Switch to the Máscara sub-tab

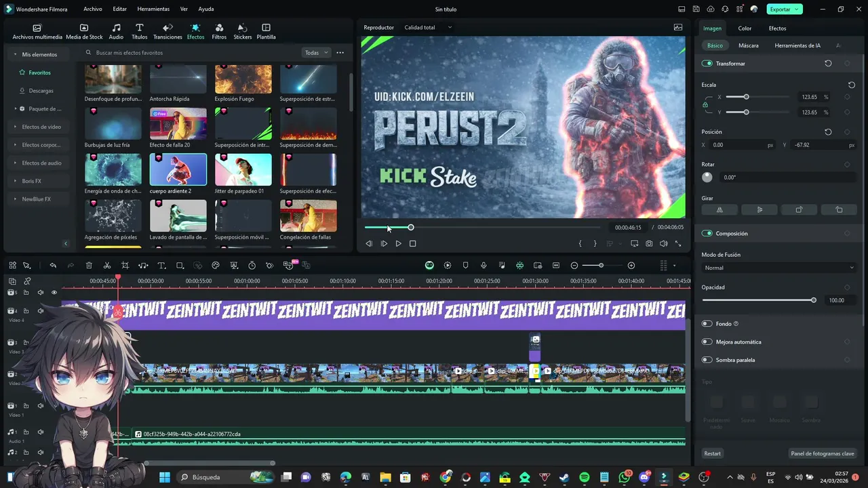point(749,45)
